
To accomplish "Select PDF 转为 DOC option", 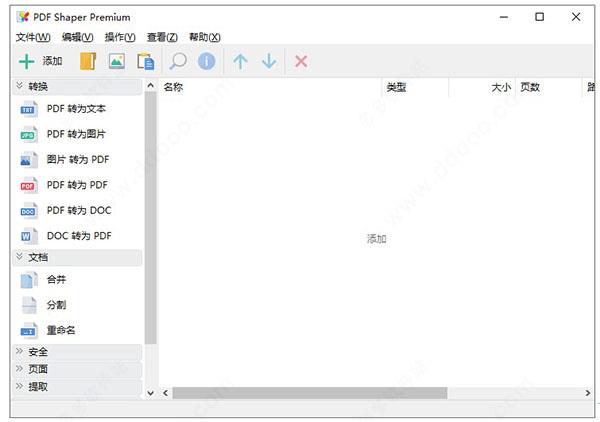I will (x=79, y=210).
